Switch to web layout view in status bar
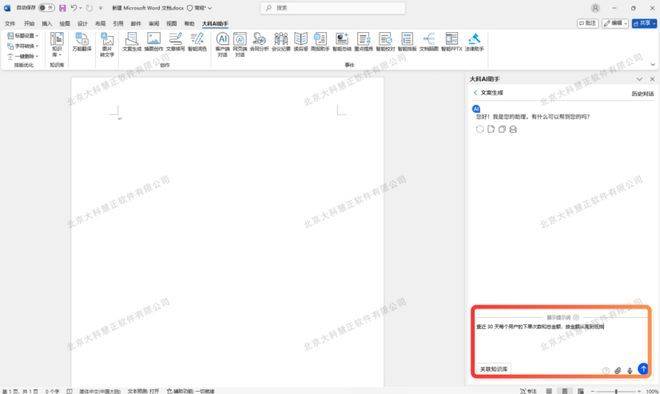 coord(580,391)
